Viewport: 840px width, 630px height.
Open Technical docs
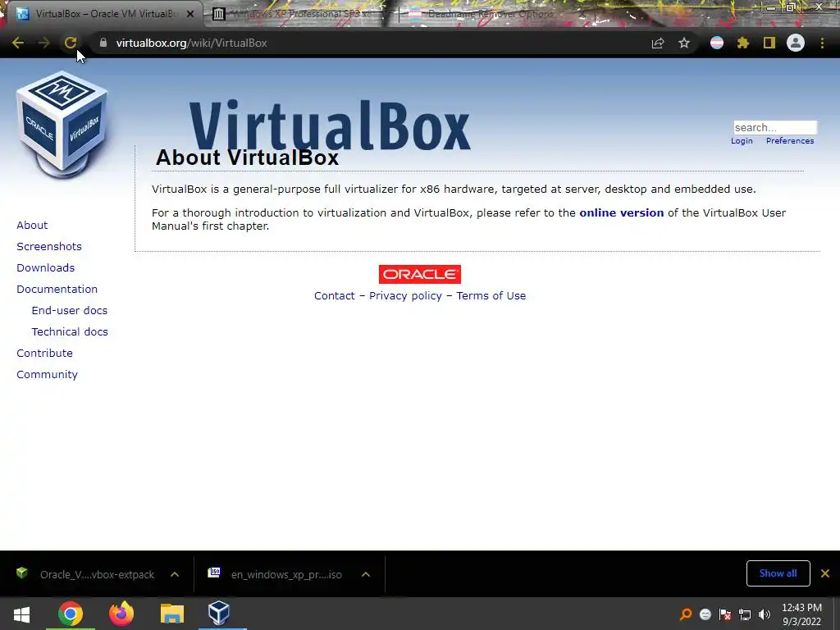[x=70, y=332]
